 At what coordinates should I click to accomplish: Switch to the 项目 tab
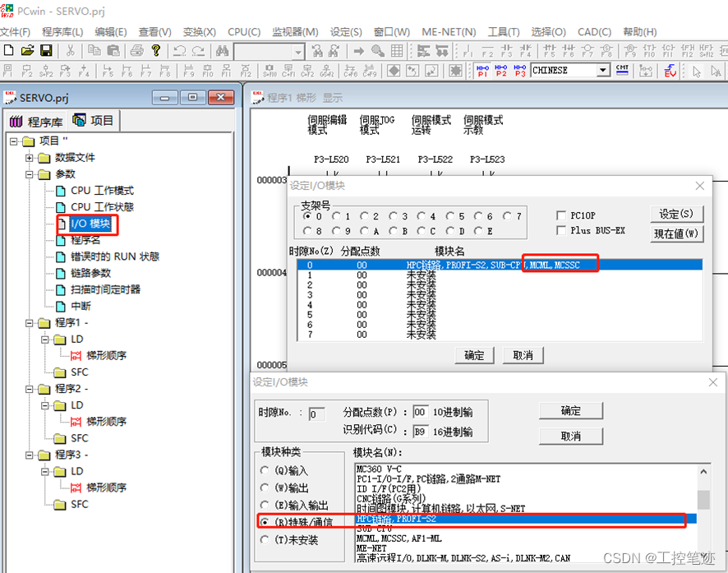(94, 121)
